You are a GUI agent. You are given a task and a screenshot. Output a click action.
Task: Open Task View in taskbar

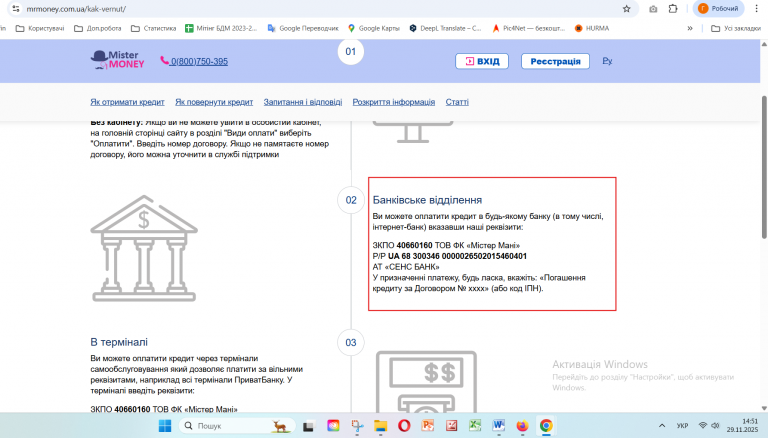[x=308, y=426]
